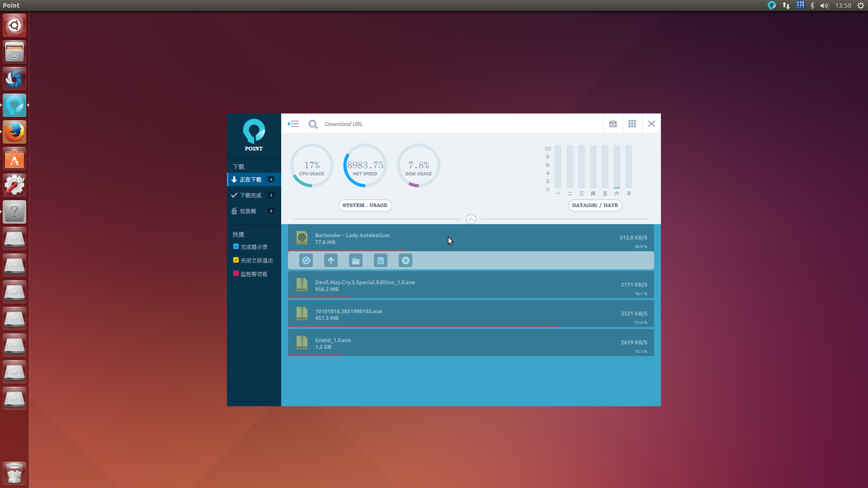This screenshot has height=488, width=868.
Task: Click the SYSTEM . USAGE button
Action: click(365, 206)
